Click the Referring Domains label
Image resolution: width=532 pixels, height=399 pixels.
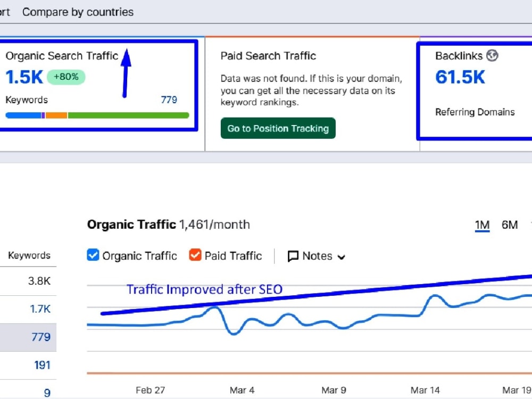[475, 112]
